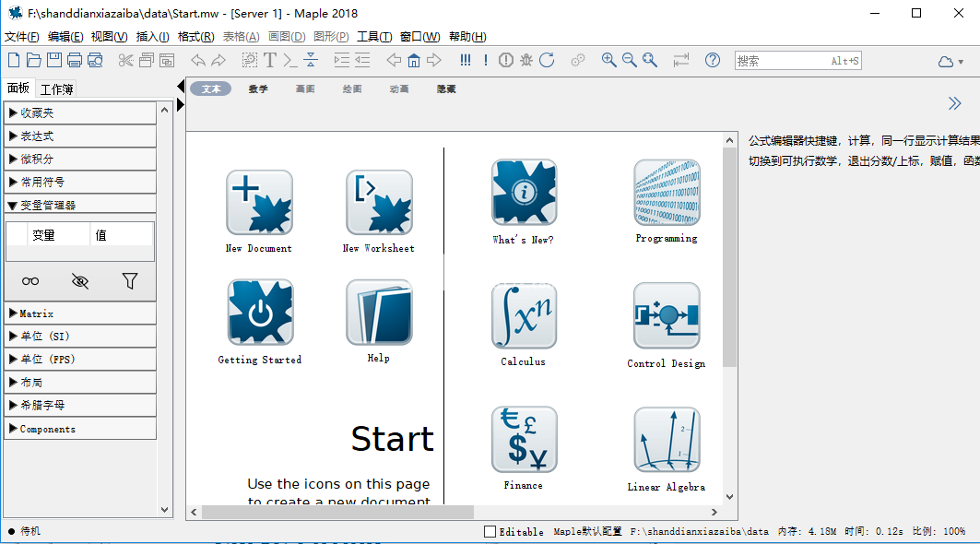Click the undo arrow in the toolbar

(198, 60)
